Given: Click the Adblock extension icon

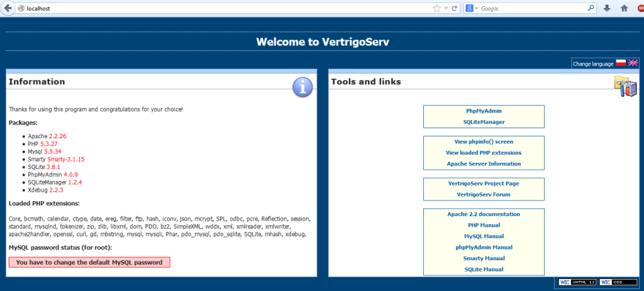Looking at the screenshot, I should 641,8.
